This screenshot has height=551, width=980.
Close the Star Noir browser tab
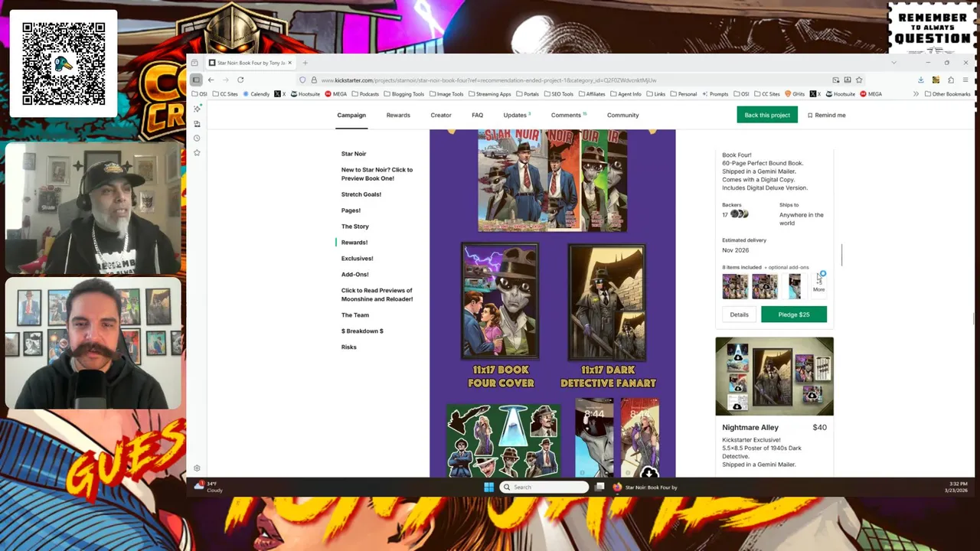[x=289, y=63]
